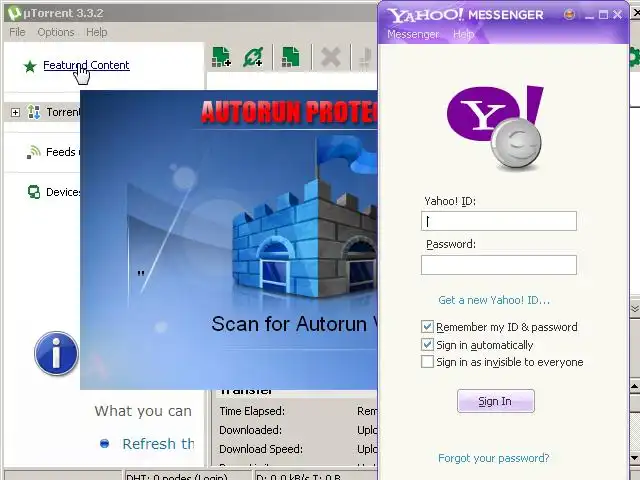Screen dimensions: 640x480
Task: Uncheck Sign in automatically
Action: [x=427, y=344]
